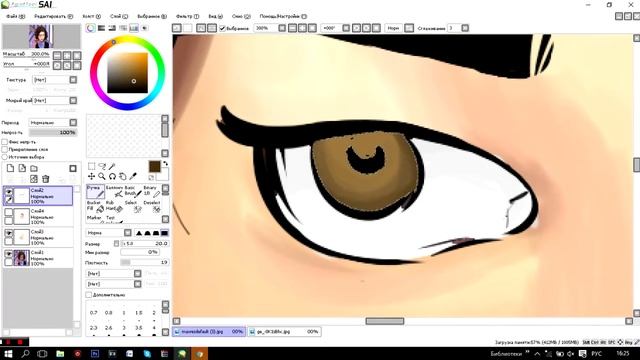Image resolution: width=640 pixels, height=360 pixels.
Task: Open the Фильтр menu
Action: click(187, 16)
